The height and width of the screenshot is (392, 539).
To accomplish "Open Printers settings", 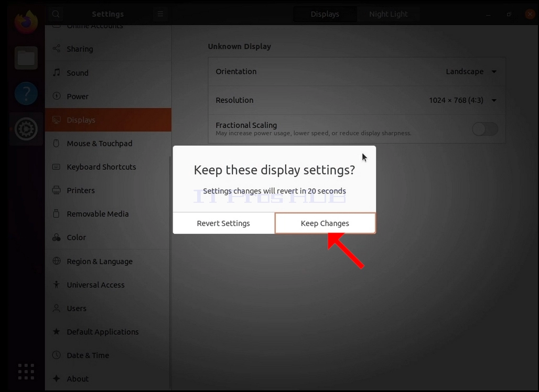I will (108, 190).
